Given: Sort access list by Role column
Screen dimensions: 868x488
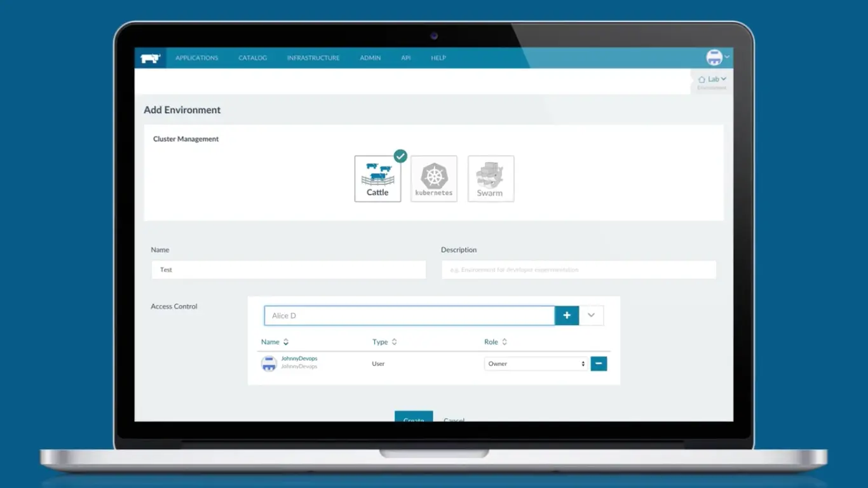Looking at the screenshot, I should 496,342.
